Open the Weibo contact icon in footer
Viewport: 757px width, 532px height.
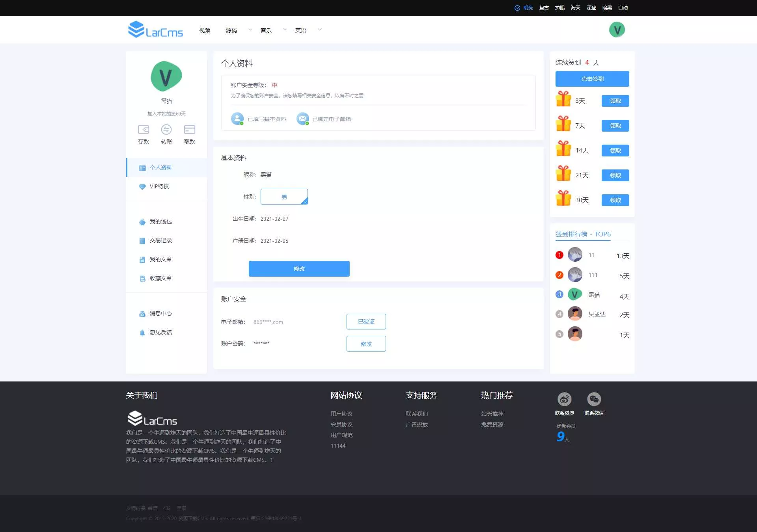click(x=564, y=399)
